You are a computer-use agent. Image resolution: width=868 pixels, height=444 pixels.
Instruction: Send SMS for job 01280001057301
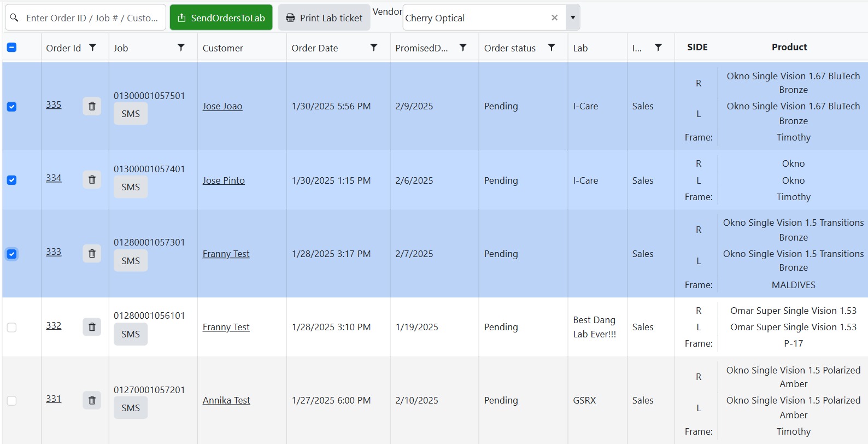click(x=131, y=261)
